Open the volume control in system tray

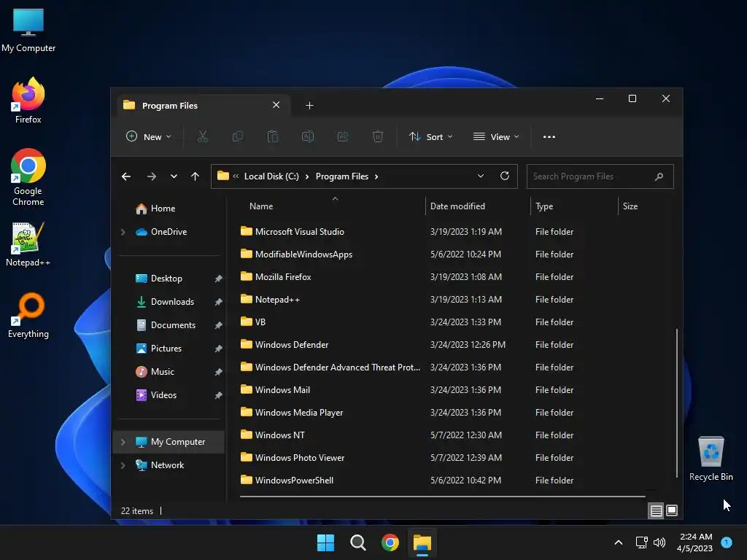pos(659,542)
